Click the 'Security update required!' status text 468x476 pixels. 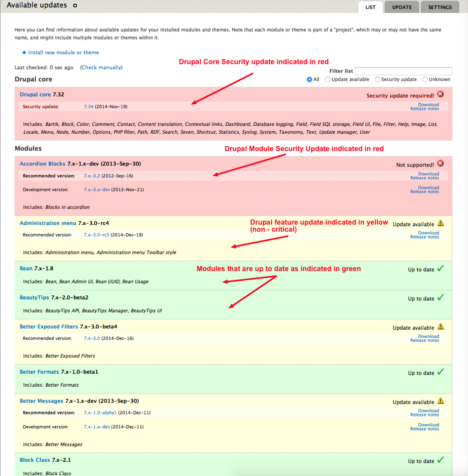[x=400, y=96]
